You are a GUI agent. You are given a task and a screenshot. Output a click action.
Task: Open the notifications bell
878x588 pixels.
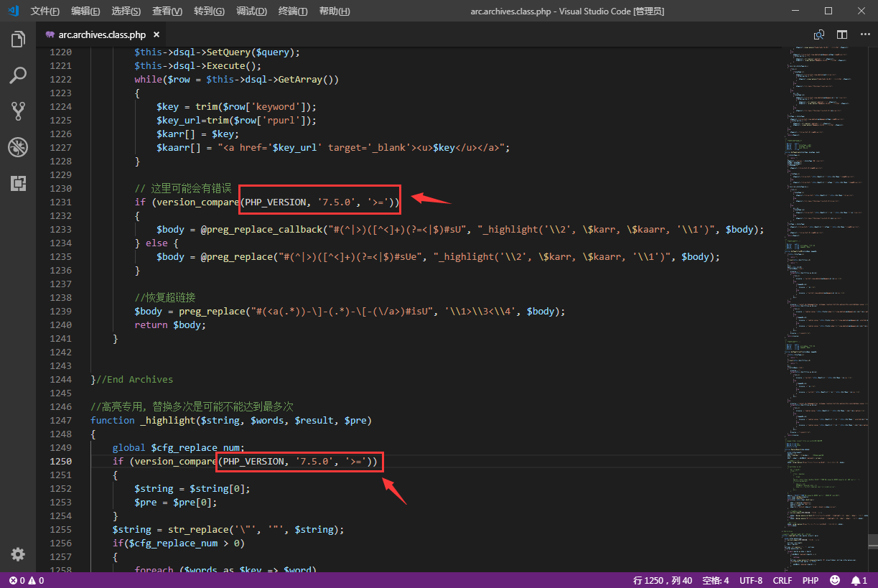[859, 580]
